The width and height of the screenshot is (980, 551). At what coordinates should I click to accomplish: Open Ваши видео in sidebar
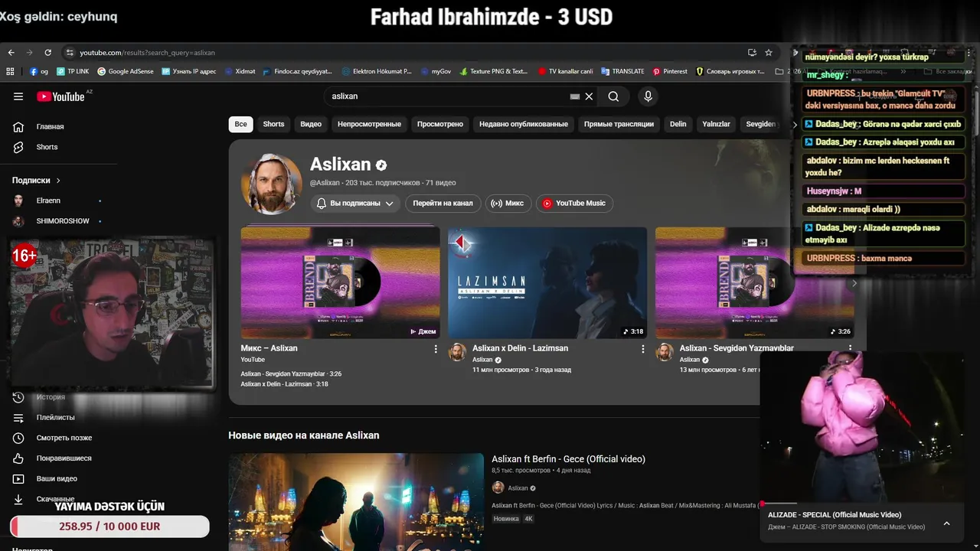[58, 478]
